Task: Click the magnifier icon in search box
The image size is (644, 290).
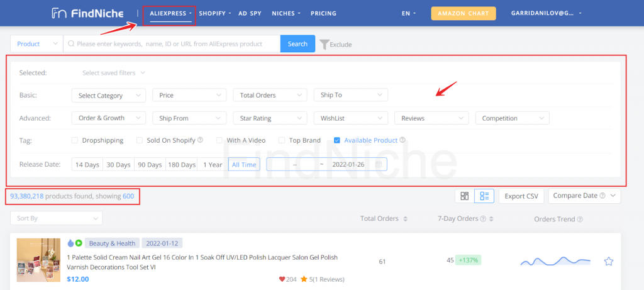Action: tap(71, 44)
